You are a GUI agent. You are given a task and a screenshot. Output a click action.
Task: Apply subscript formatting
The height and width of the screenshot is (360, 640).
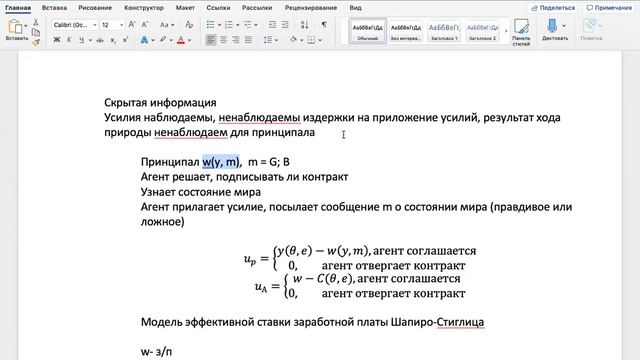click(113, 40)
